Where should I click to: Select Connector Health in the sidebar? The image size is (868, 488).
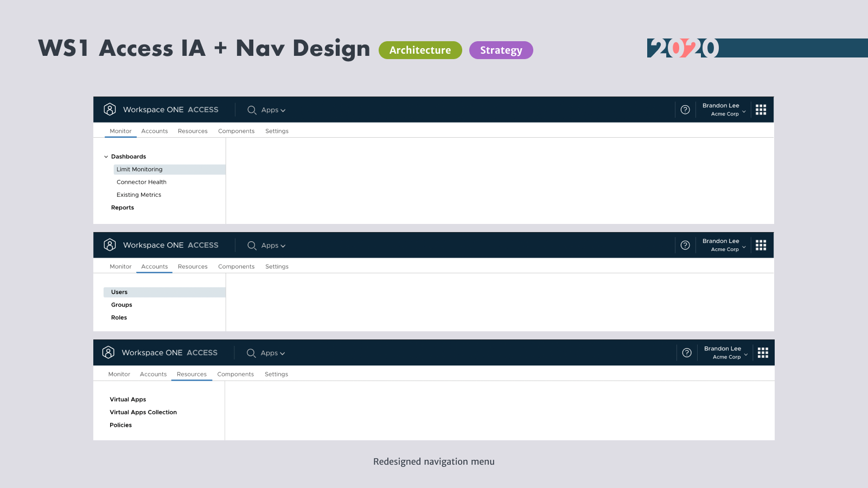tap(142, 182)
